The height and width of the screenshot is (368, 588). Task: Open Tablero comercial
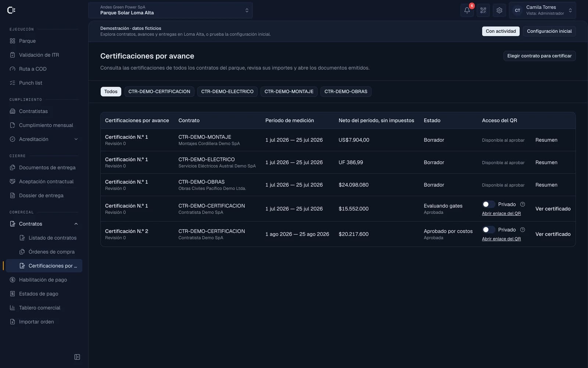click(x=44, y=308)
